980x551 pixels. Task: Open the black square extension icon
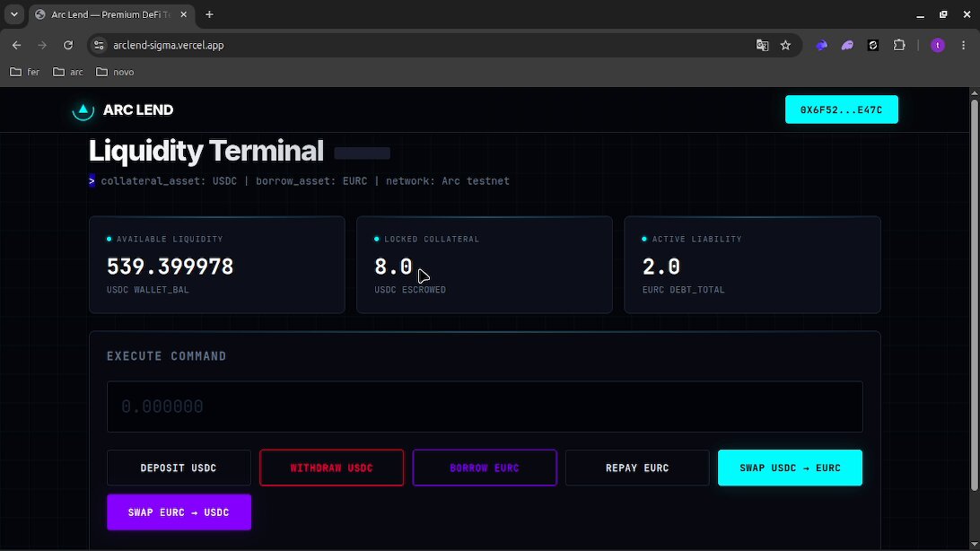coord(873,45)
